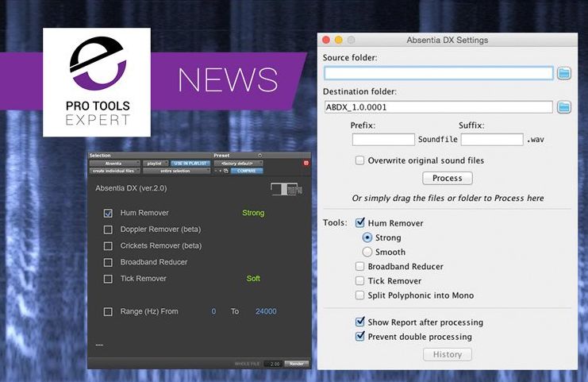The image size is (588, 382).
Task: Click the preset copy settings icon beside COMPARE
Action: tap(225, 171)
